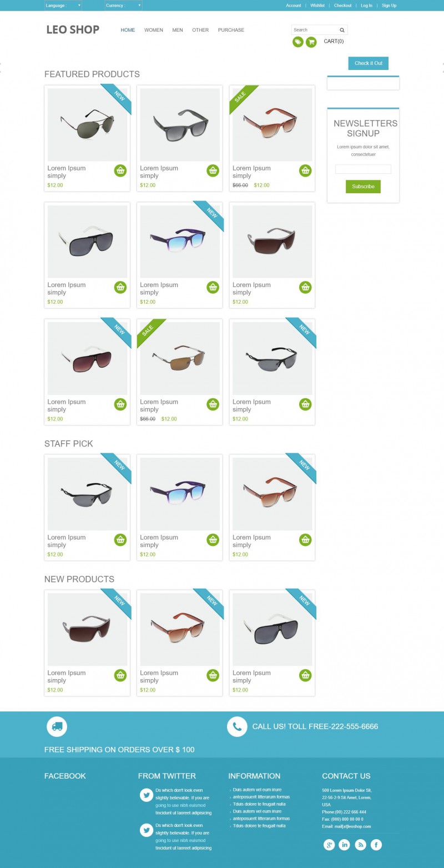Visit the Facebook footer social icon
The image size is (444, 868).
376,845
